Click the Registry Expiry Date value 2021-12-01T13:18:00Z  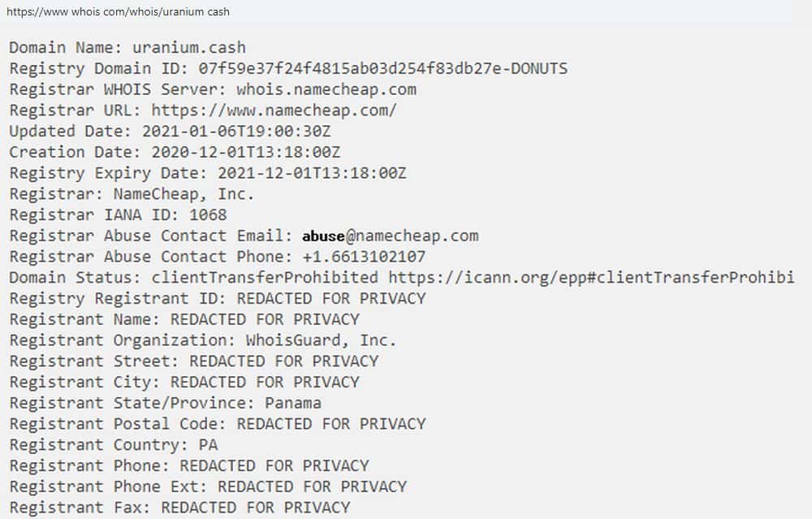coord(312,173)
